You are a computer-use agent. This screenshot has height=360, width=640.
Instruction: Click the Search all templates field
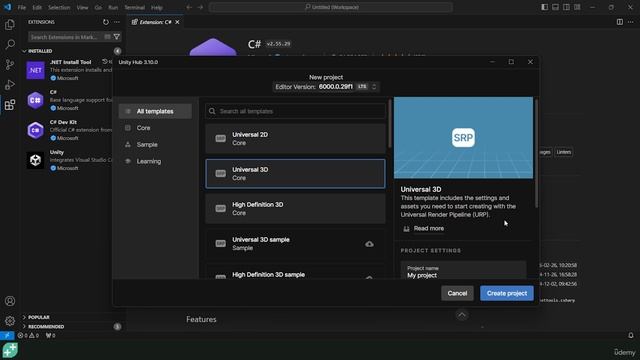[x=295, y=111]
